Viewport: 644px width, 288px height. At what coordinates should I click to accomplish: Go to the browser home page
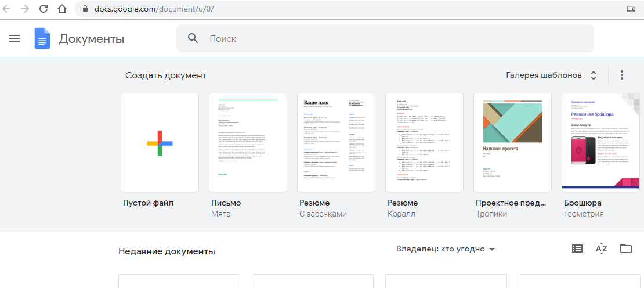coord(62,9)
